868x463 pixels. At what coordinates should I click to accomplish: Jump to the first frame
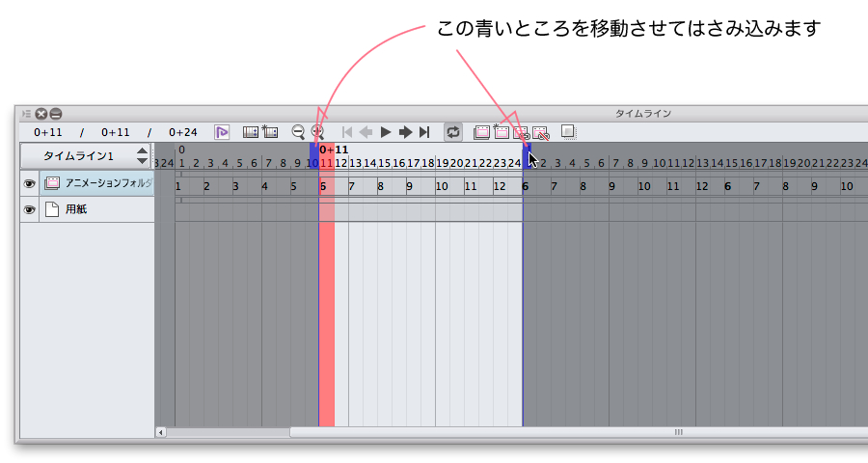[347, 132]
